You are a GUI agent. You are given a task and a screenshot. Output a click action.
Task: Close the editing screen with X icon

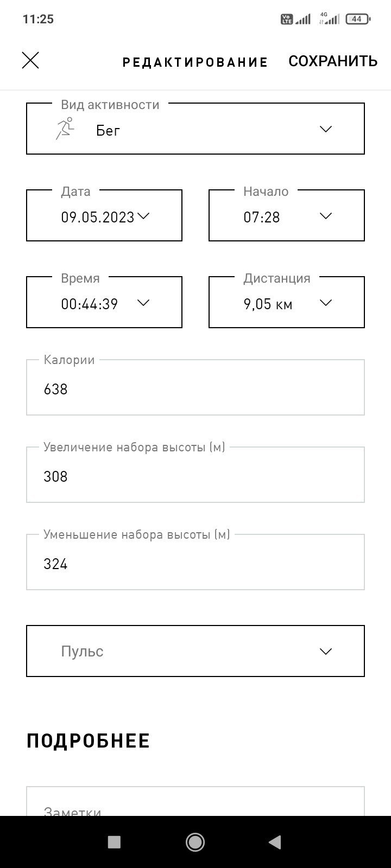pyautogui.click(x=30, y=60)
